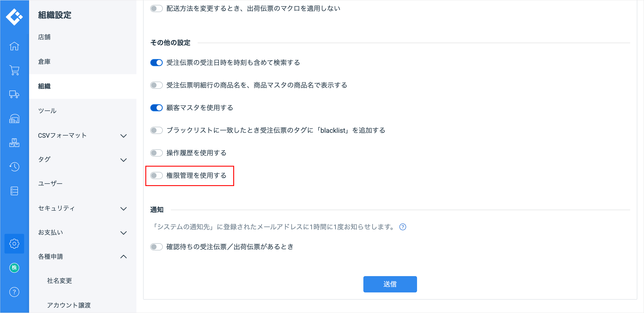Image resolution: width=644 pixels, height=313 pixels.
Task: Open ユーザー settings menu item
Action: (83, 184)
